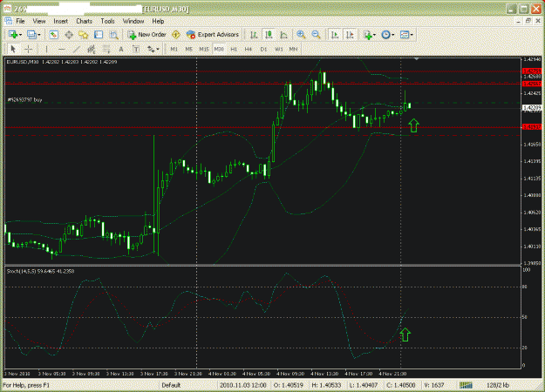
Task: Expand the Templates dropdown arrow
Action: coord(412,35)
